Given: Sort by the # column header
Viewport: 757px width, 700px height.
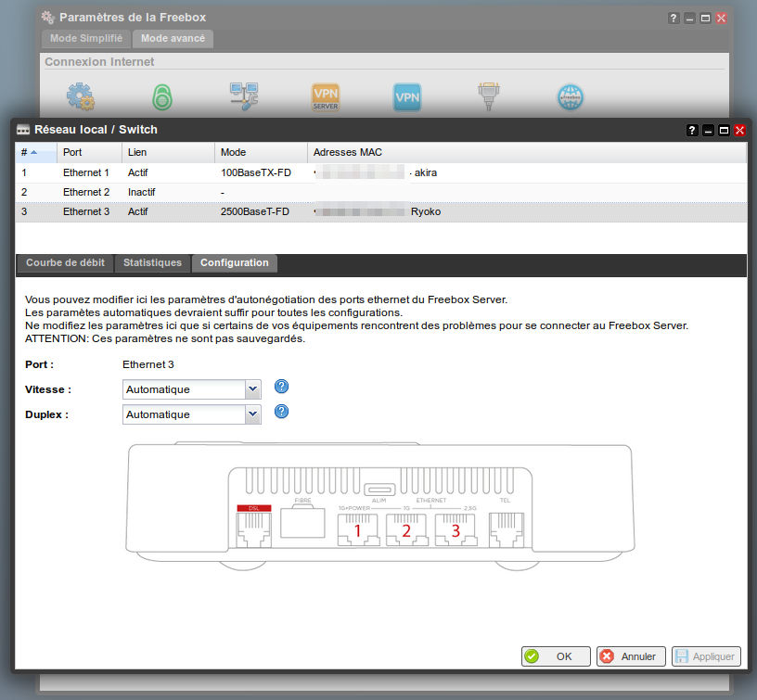Looking at the screenshot, I should (x=36, y=152).
